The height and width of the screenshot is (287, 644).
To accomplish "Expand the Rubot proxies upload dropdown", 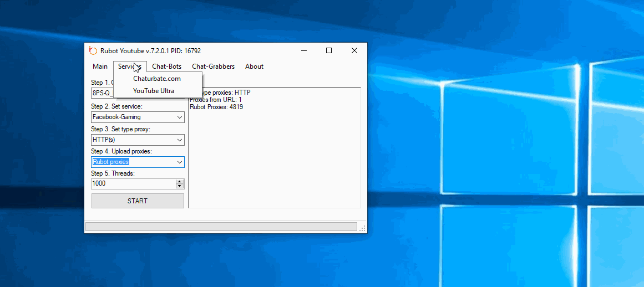I will point(179,162).
